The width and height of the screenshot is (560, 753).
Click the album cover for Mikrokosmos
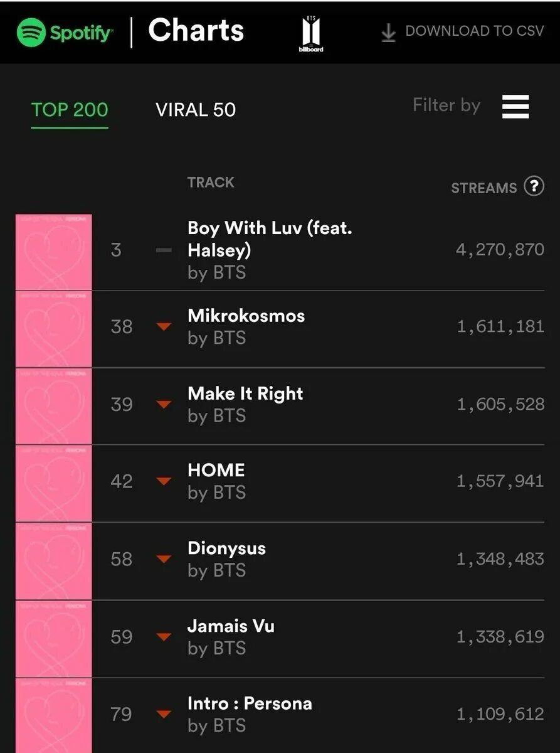pyautogui.click(x=54, y=329)
